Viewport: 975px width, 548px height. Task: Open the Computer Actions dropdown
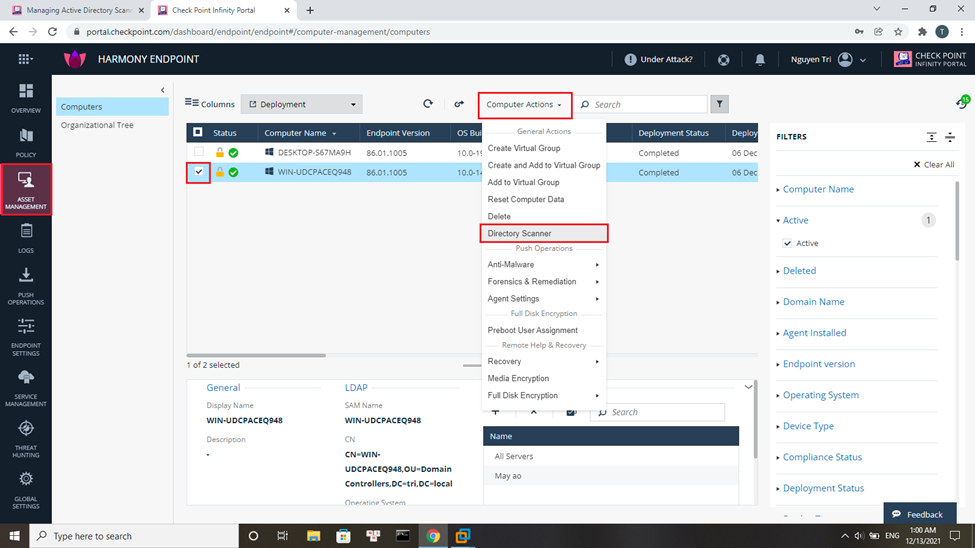[x=524, y=104]
